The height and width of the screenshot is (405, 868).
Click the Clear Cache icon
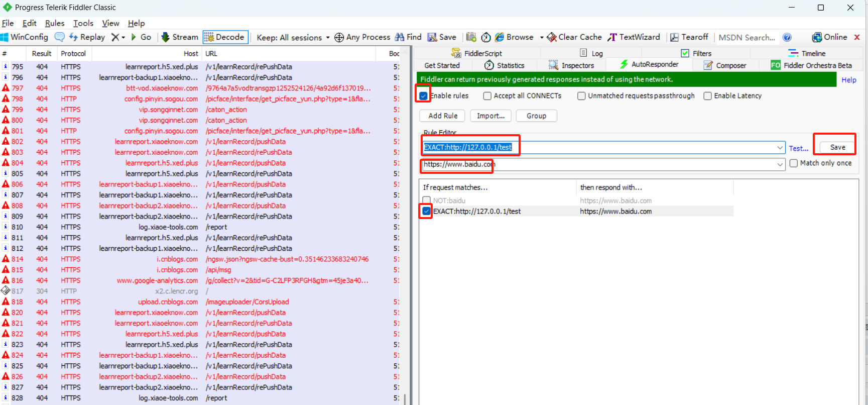click(x=552, y=37)
